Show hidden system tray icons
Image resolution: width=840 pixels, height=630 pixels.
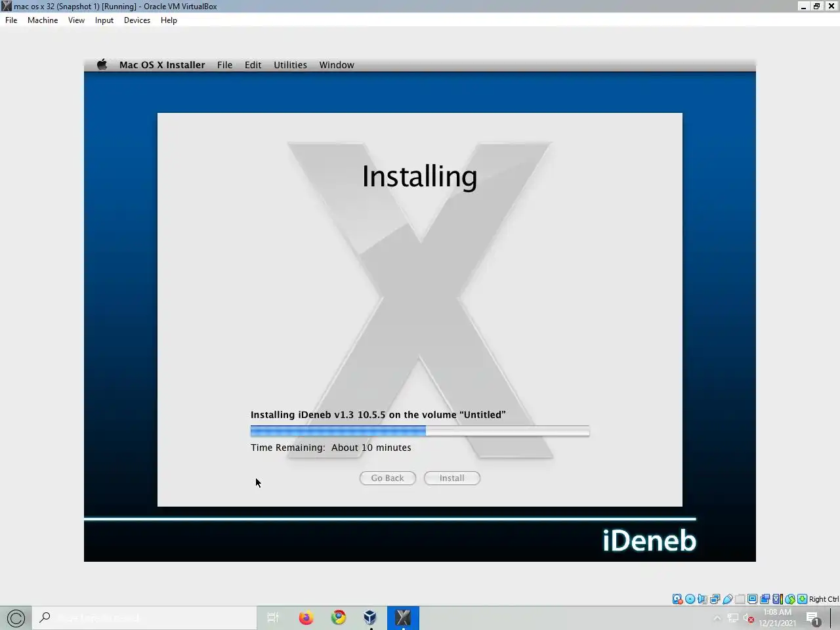pos(717,618)
